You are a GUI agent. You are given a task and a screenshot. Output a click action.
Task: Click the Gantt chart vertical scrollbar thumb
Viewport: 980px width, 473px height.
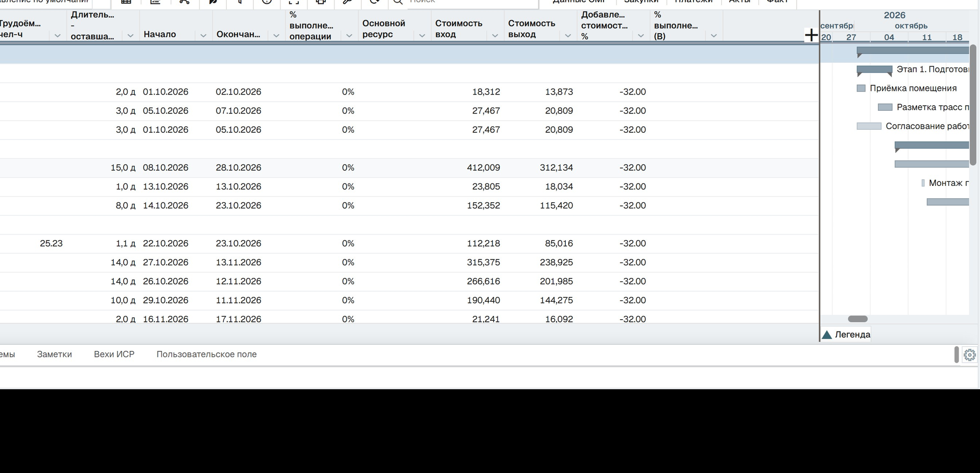click(973, 105)
